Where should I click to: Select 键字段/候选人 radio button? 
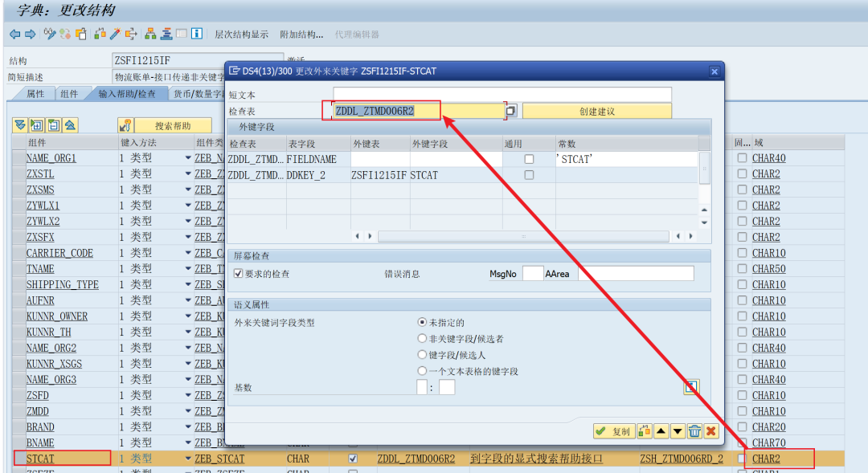pyautogui.click(x=422, y=355)
